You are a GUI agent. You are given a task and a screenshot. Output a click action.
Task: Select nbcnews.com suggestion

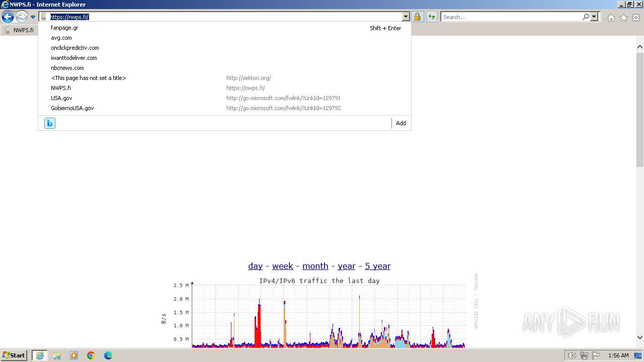(224, 68)
